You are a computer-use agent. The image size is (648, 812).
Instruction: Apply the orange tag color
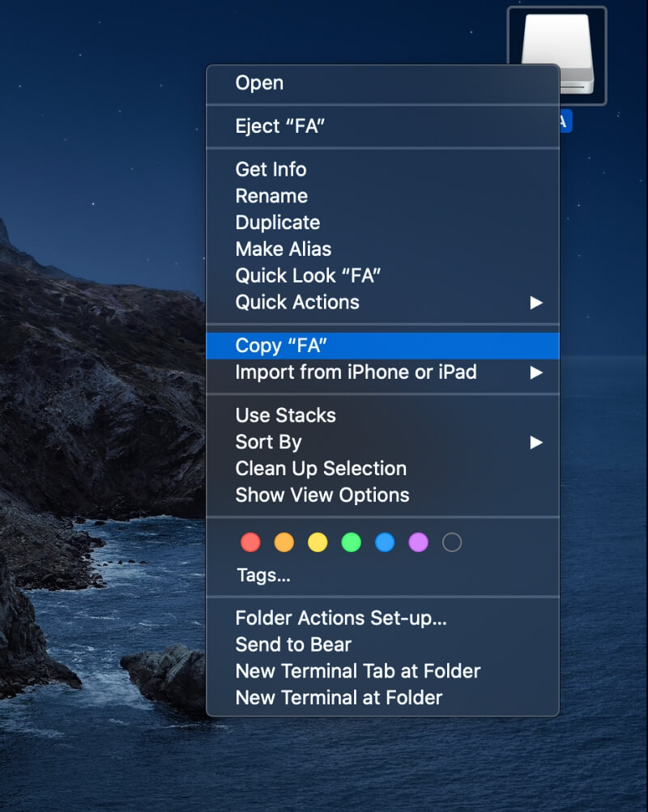pyautogui.click(x=283, y=542)
